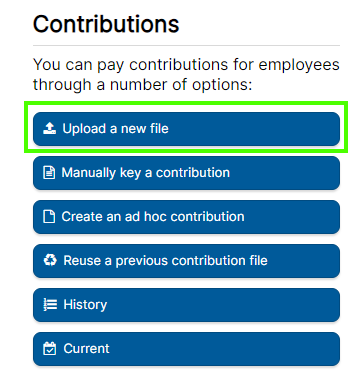
Task: Click the blank right side of the History button
Action: [223, 305]
